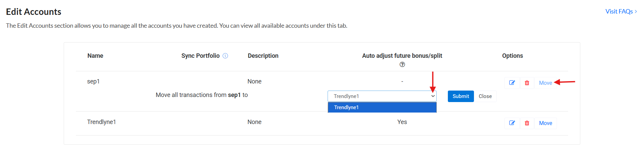
Task: Click the Auto adjust bonus/split help icon
Action: pos(402,65)
